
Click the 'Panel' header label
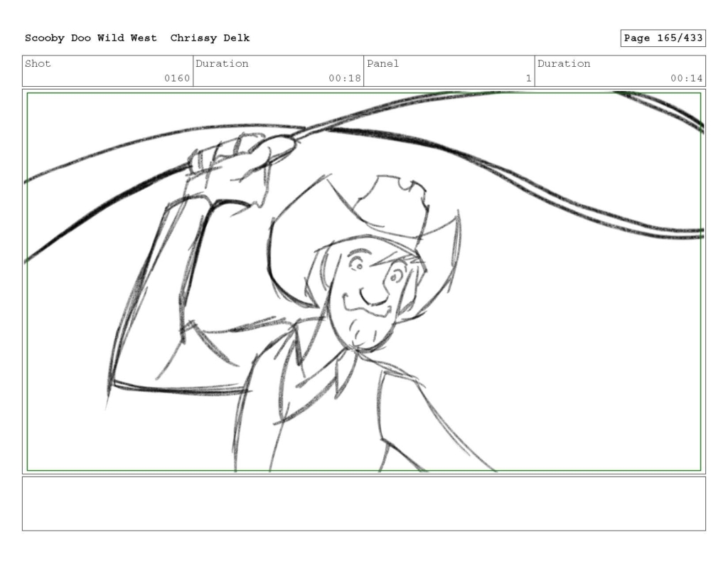click(382, 63)
